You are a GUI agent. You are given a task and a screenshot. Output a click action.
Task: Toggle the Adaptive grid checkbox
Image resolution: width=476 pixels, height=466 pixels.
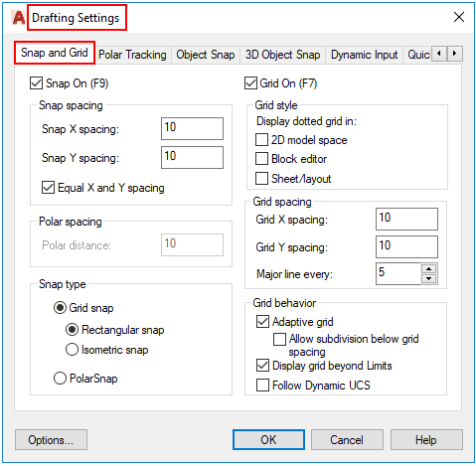(262, 321)
